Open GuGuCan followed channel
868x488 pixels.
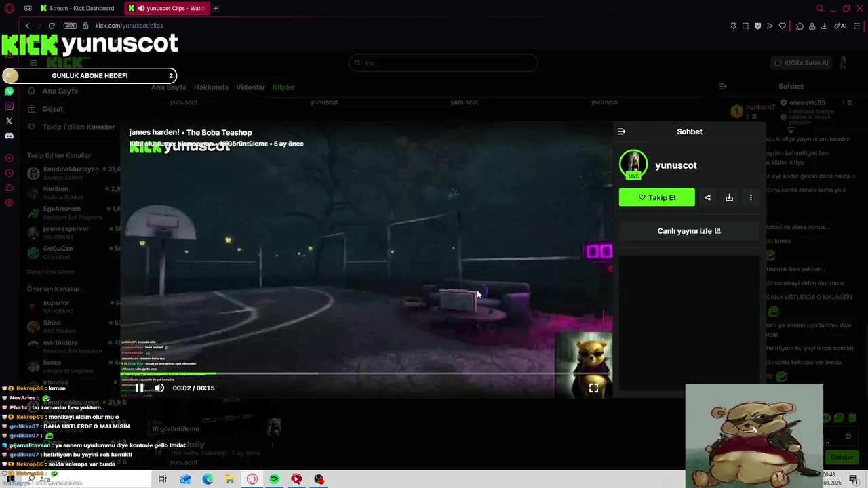pos(73,252)
